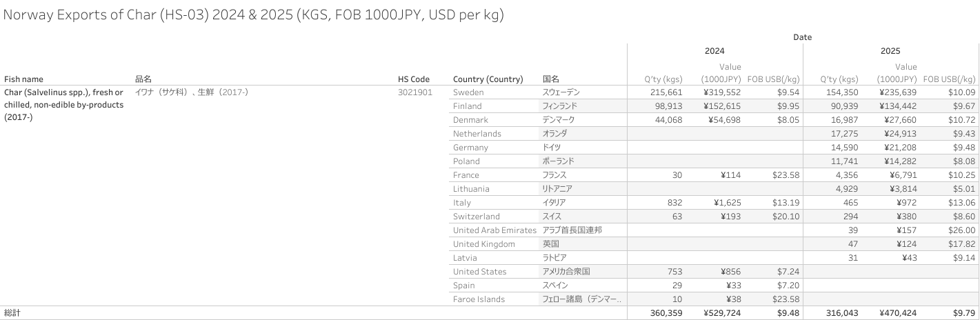The height and width of the screenshot is (320, 980).
Task: Click the Sweden country row label
Action: [468, 92]
